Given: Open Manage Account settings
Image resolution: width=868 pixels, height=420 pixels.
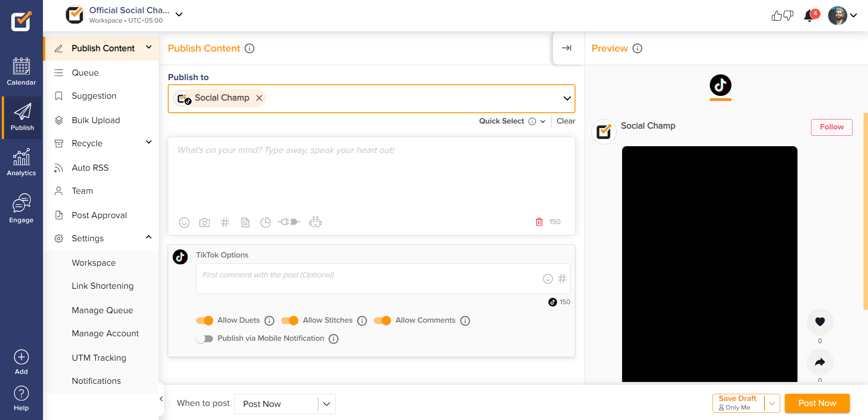Looking at the screenshot, I should pos(105,334).
